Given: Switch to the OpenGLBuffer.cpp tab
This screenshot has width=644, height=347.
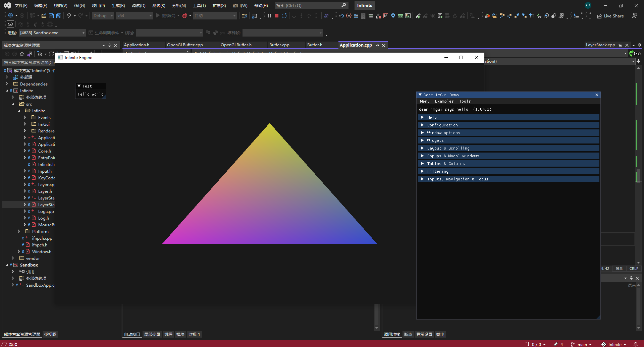Looking at the screenshot, I should [185, 45].
